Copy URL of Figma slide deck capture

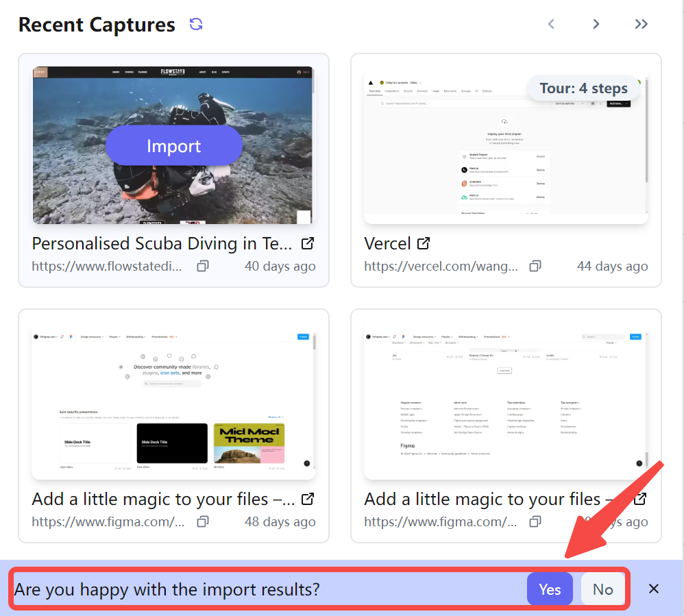tap(203, 521)
